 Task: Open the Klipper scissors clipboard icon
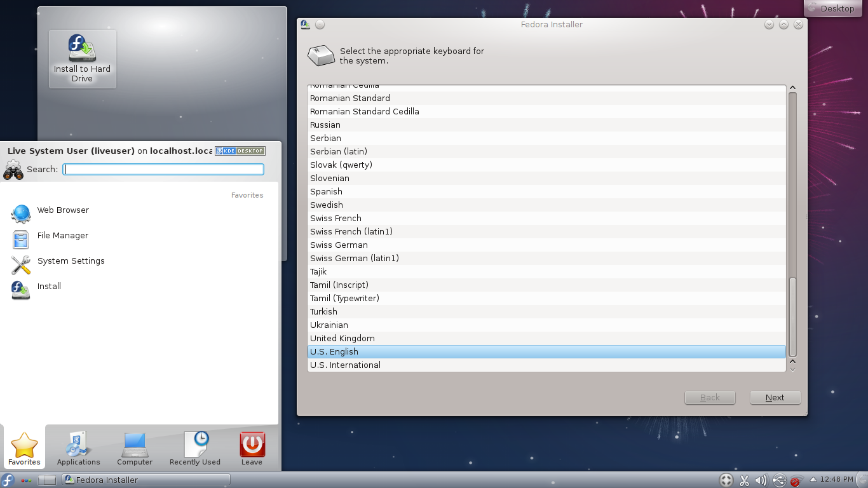pyautogui.click(x=744, y=480)
